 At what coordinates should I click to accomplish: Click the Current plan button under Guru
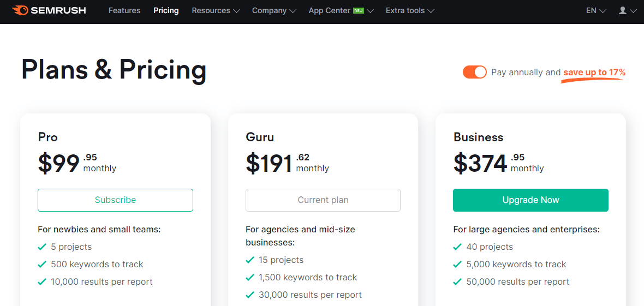323,200
